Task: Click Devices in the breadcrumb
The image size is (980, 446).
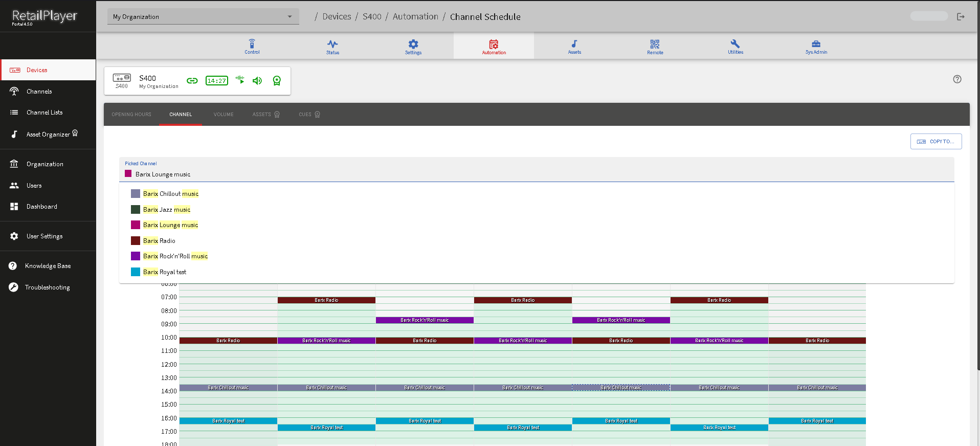Action: click(337, 17)
